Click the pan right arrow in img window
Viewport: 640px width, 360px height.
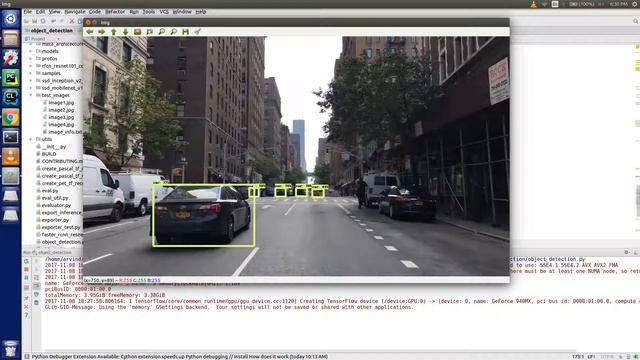(101, 31)
